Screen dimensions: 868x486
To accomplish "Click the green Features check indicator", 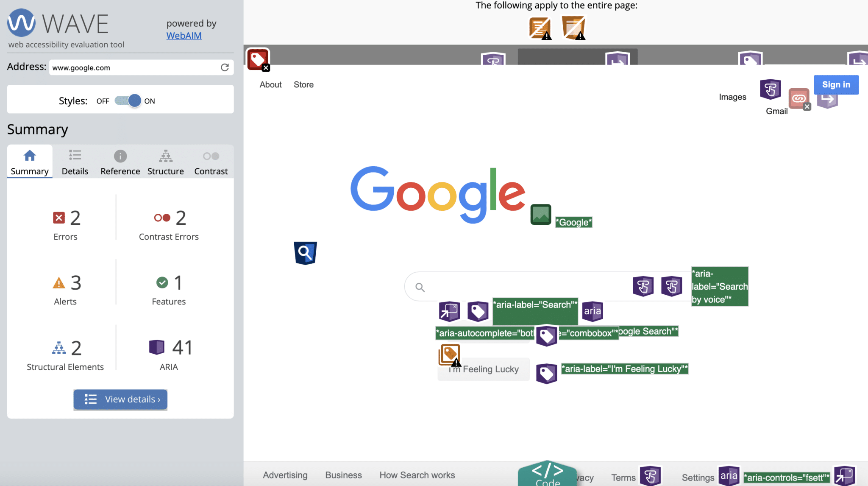I will [x=162, y=282].
